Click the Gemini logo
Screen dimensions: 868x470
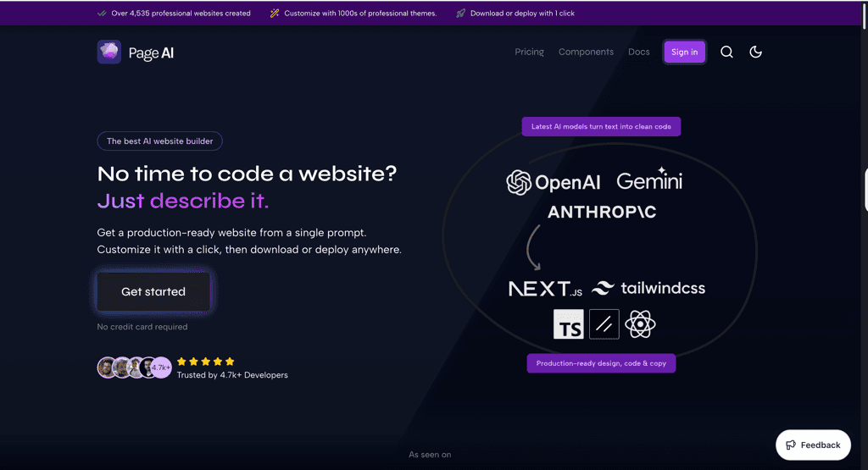coord(649,180)
